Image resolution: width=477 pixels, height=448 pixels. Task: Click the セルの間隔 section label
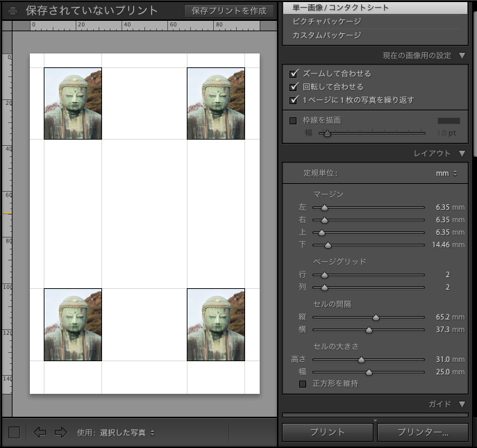pyautogui.click(x=332, y=304)
